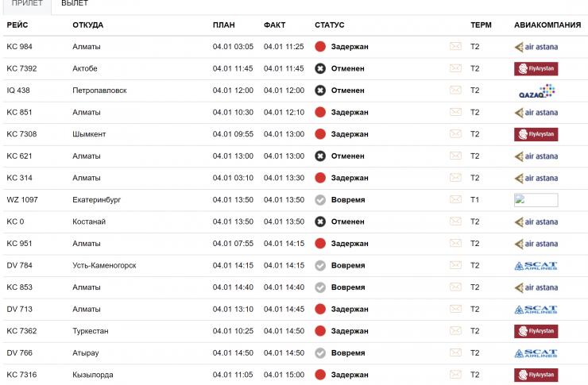Click on-time checkmark icon for DV 766
Viewport: 588px width, 385px height.
pyautogui.click(x=320, y=352)
